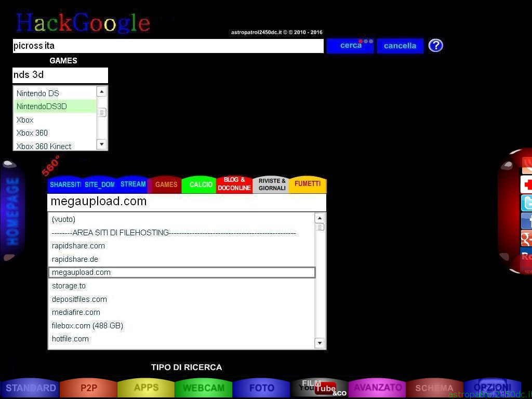Select 'Nintendo DS' in games list
Screen dimensions: 532x399
click(x=55, y=94)
